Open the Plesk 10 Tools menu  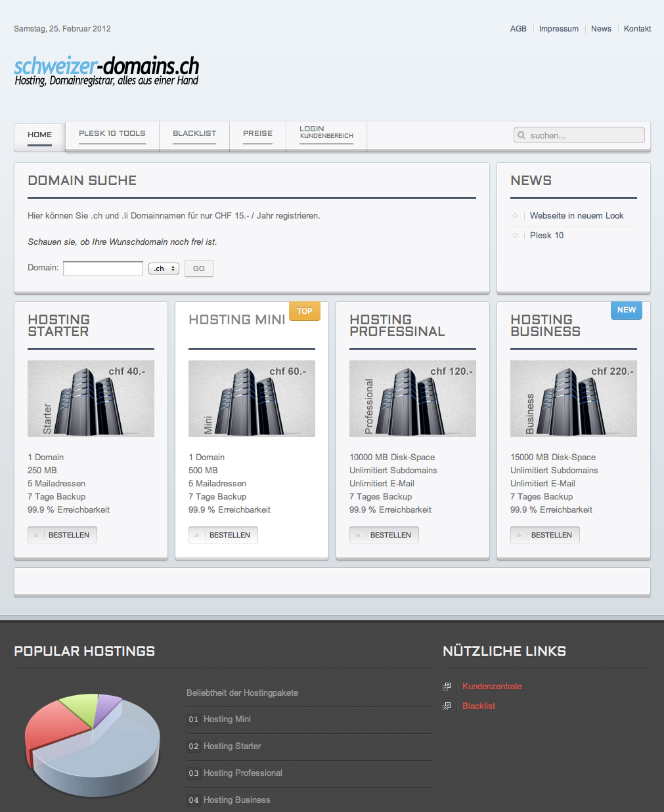coord(112,134)
